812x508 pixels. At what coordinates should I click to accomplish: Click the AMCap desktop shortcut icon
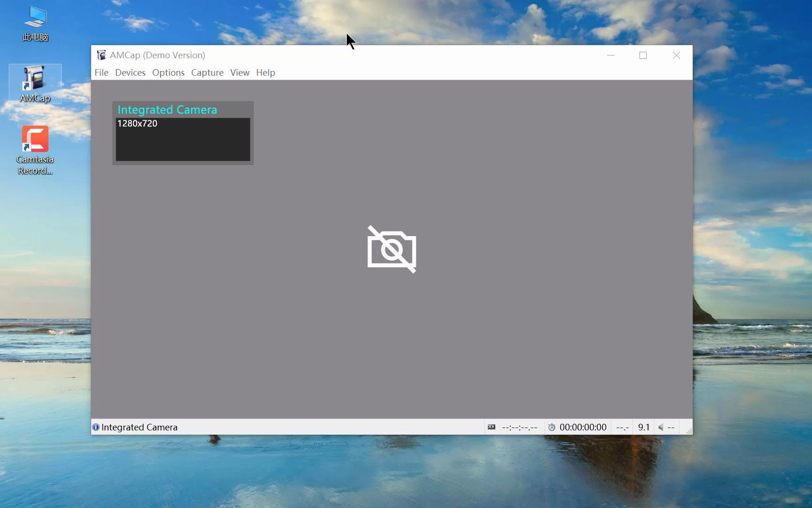tap(35, 84)
